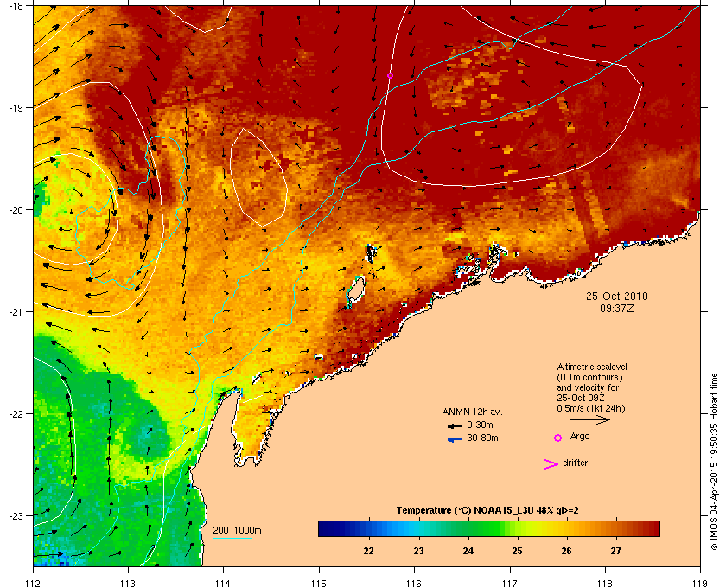This screenshot has height=588, width=726.
Task: Click the colorbar tick label 26
Action: pos(566,551)
